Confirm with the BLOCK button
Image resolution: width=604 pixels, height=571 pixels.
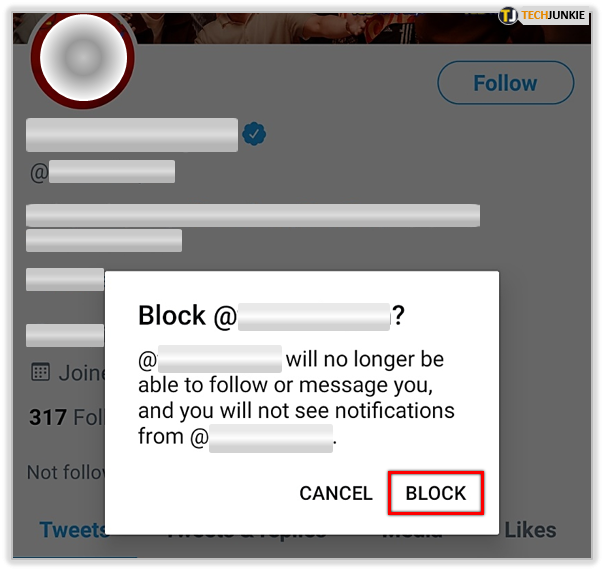pos(436,493)
